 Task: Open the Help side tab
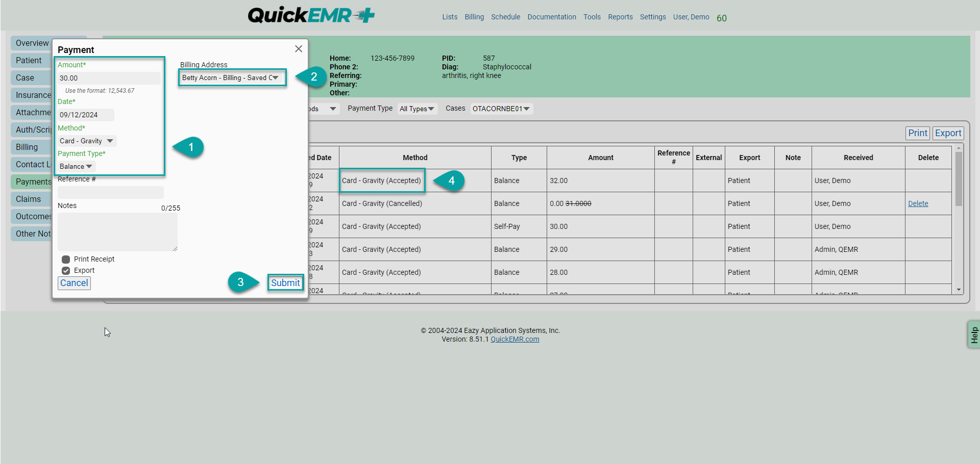point(974,335)
